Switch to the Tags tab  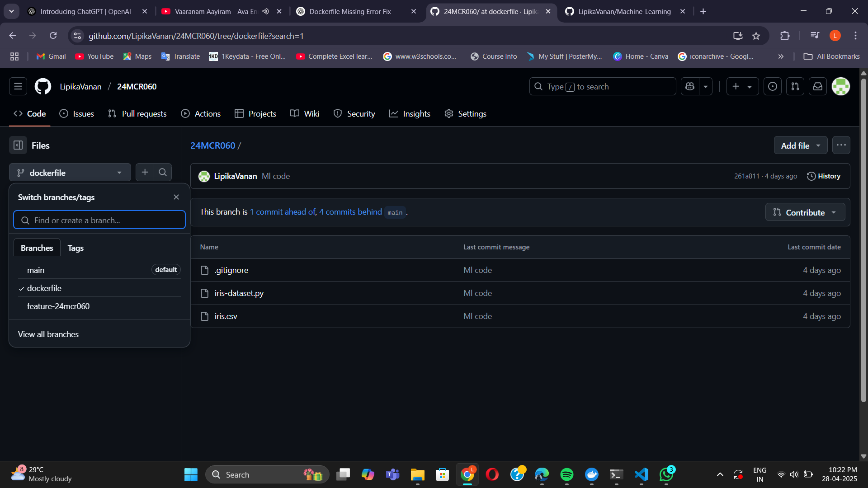coord(75,248)
